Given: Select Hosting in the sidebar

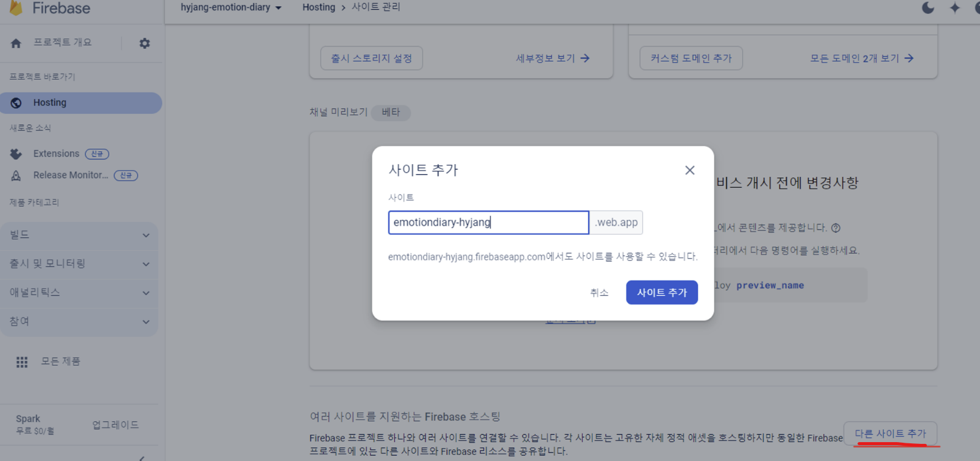Looking at the screenshot, I should click(81, 103).
